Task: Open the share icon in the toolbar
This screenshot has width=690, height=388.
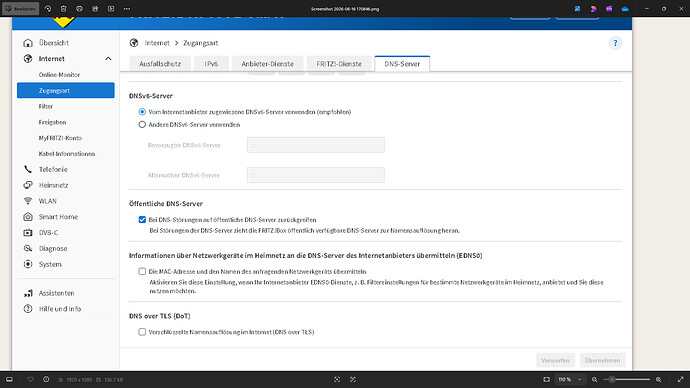Action: point(95,8)
